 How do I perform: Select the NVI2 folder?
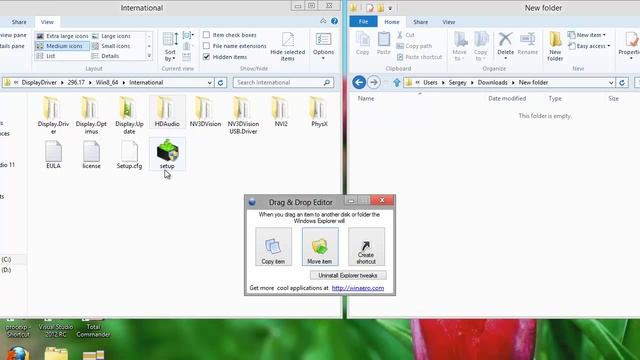point(281,112)
